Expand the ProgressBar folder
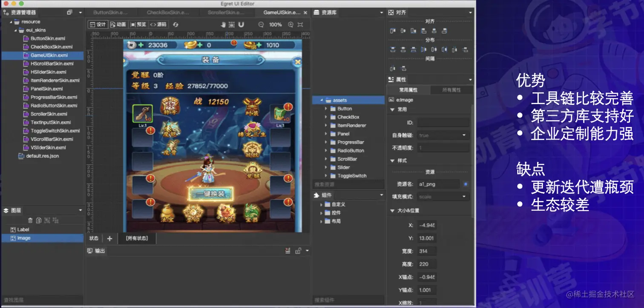The image size is (644, 308). (x=326, y=142)
